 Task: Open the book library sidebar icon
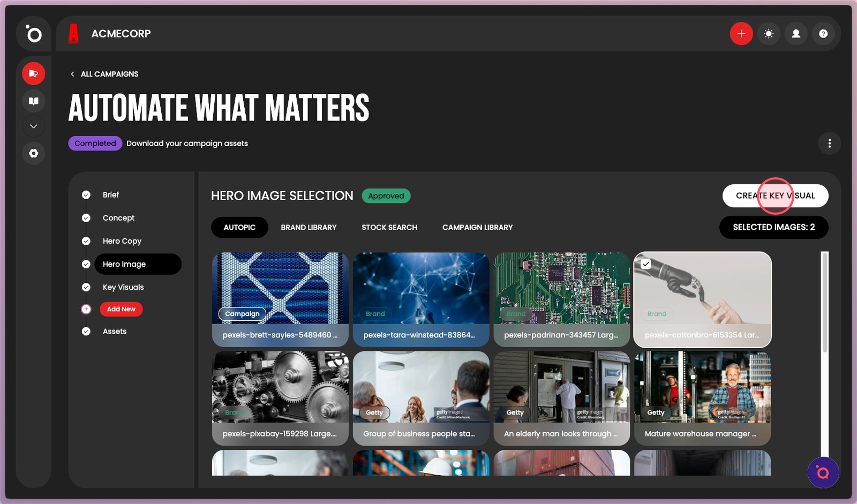[34, 101]
